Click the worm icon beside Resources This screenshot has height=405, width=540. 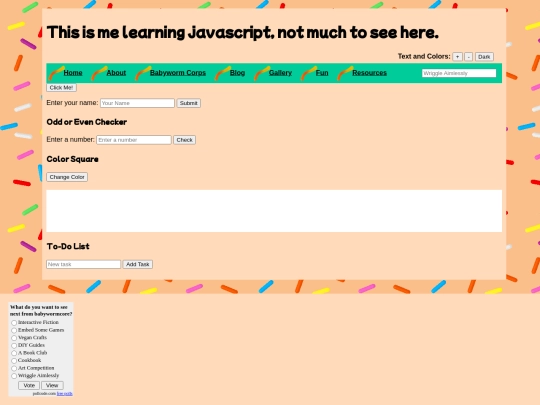pos(345,73)
